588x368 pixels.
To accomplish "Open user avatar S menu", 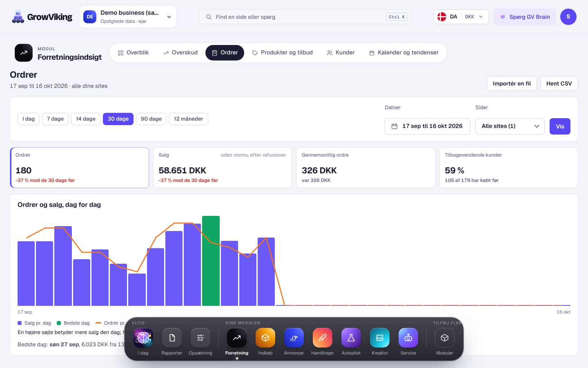I will click(x=568, y=17).
